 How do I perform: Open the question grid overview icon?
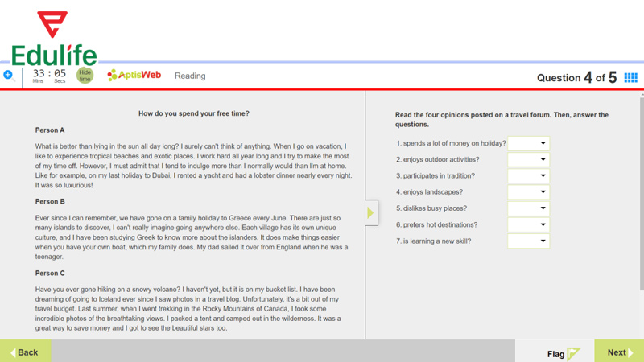(x=630, y=77)
